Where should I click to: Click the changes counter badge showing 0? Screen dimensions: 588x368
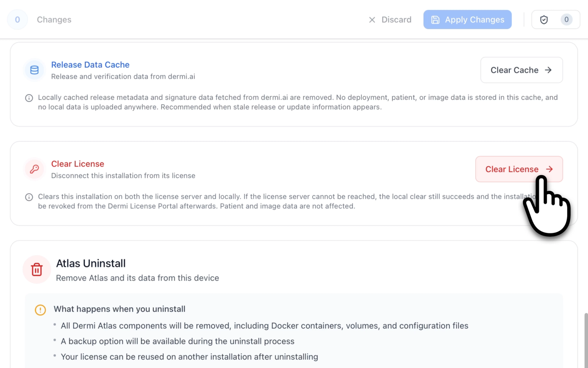(x=17, y=20)
